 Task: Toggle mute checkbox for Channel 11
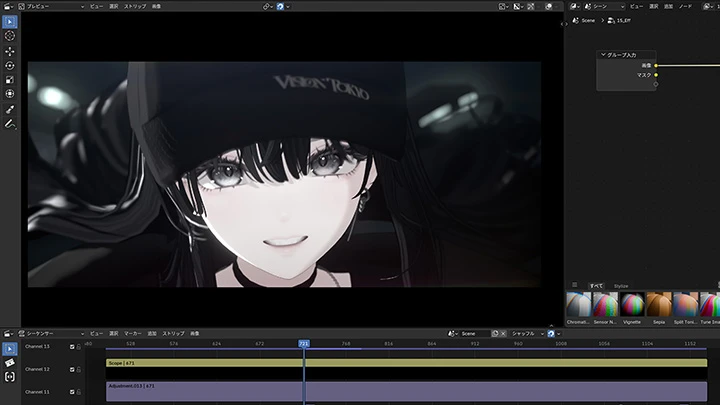click(x=72, y=392)
